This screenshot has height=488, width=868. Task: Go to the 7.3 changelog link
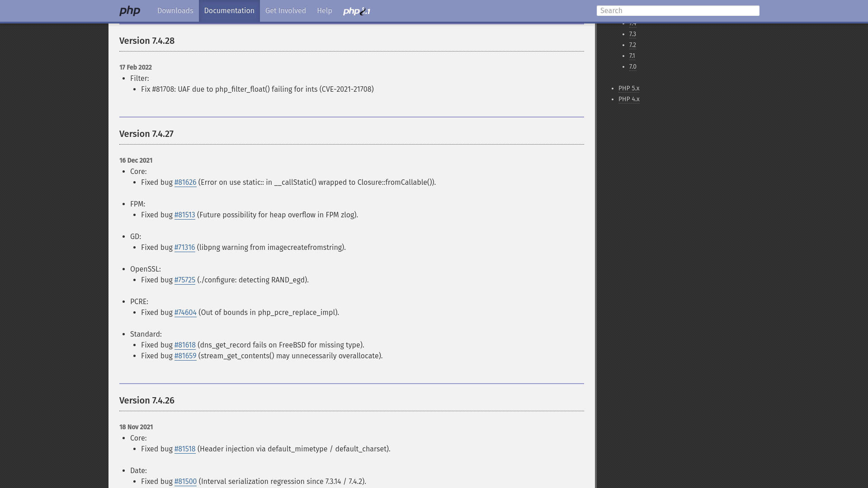(x=632, y=34)
